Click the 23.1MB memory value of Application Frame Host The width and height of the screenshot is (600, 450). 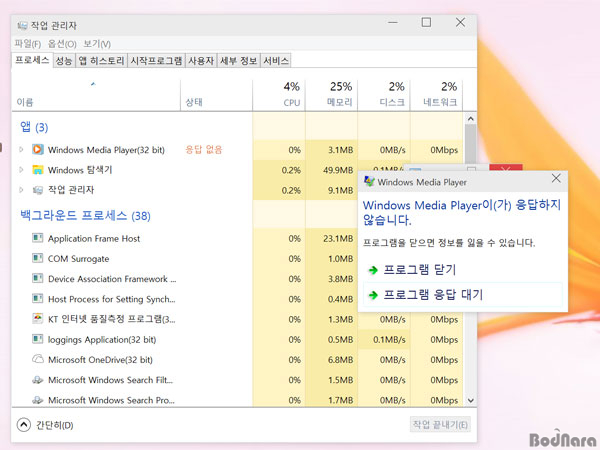(x=338, y=239)
